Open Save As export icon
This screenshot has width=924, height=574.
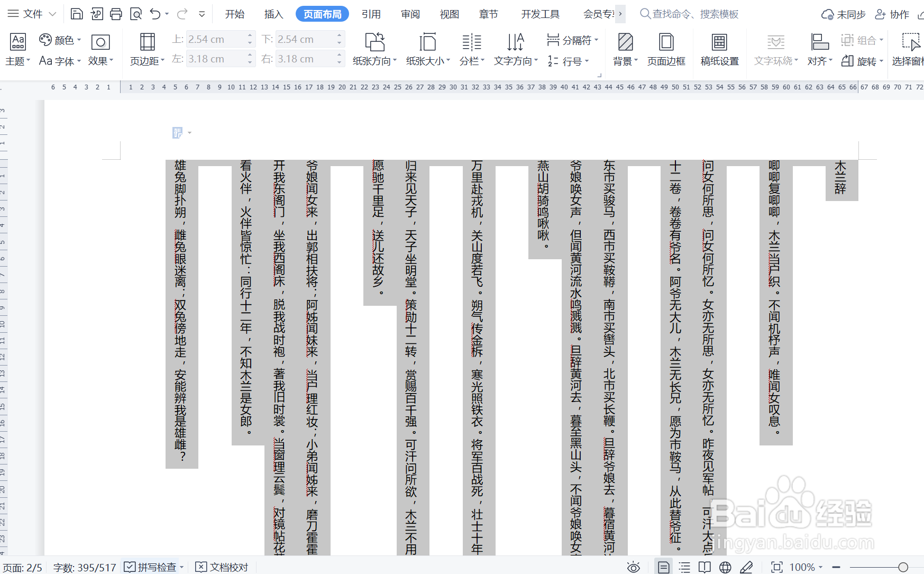[97, 14]
